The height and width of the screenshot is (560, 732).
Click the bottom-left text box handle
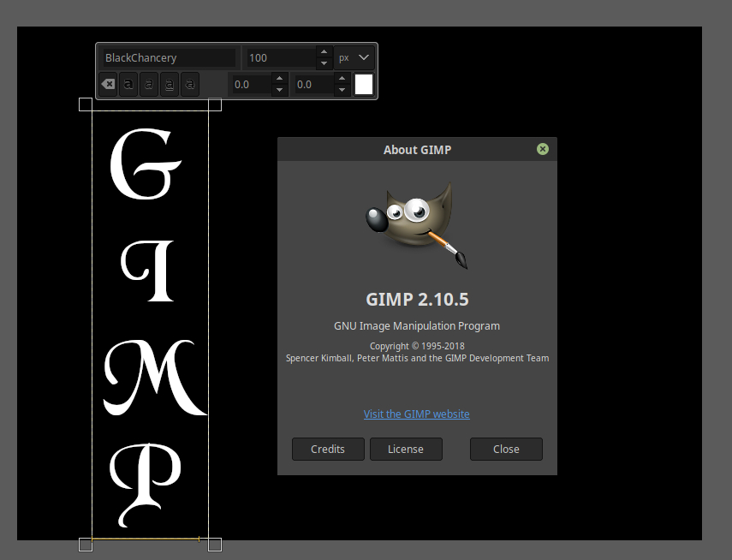coord(86,545)
